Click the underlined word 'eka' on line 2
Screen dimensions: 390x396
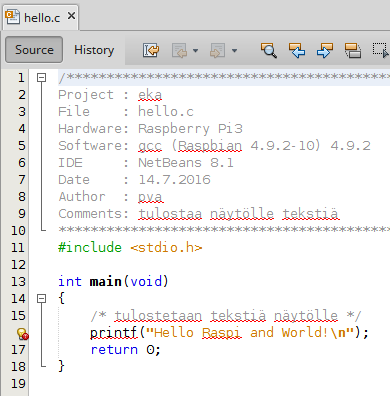tap(150, 95)
